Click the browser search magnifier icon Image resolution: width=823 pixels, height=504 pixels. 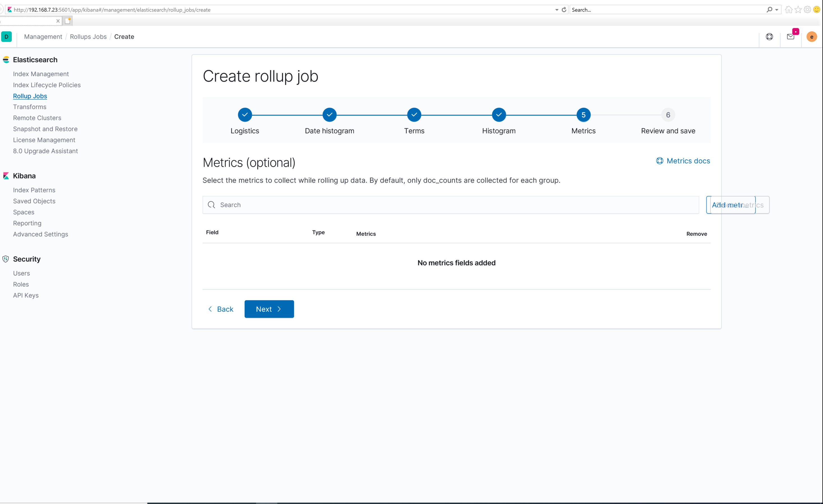pyautogui.click(x=769, y=10)
